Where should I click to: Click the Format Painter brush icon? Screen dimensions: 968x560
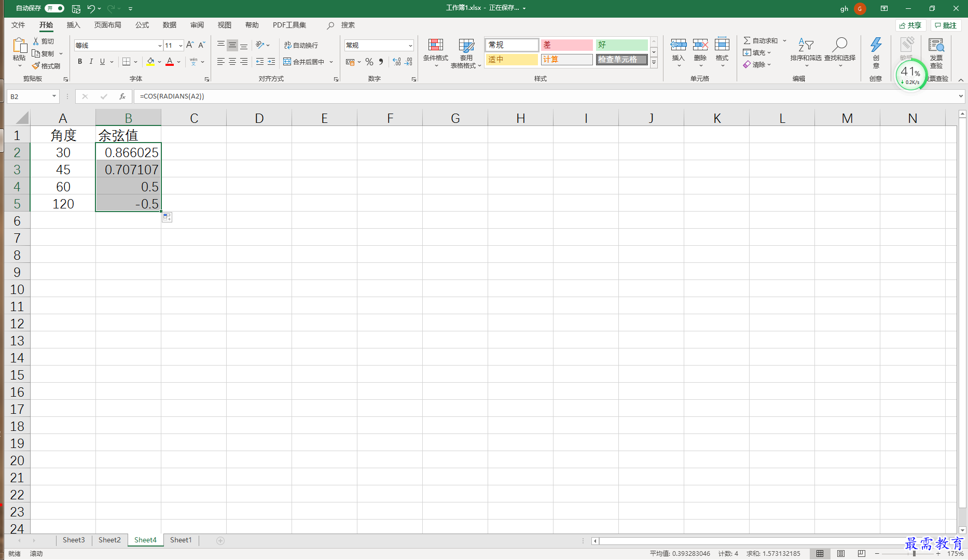[36, 66]
